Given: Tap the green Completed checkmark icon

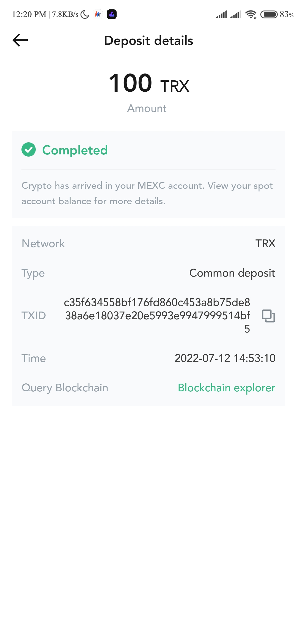Looking at the screenshot, I should click(x=29, y=149).
